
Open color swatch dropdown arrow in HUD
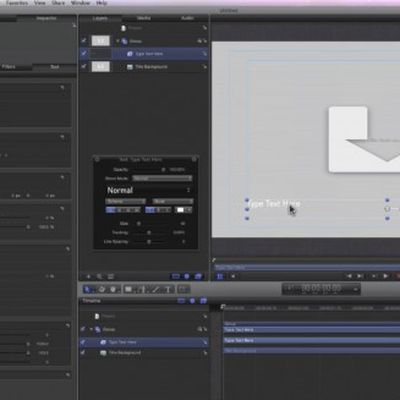coord(189,210)
